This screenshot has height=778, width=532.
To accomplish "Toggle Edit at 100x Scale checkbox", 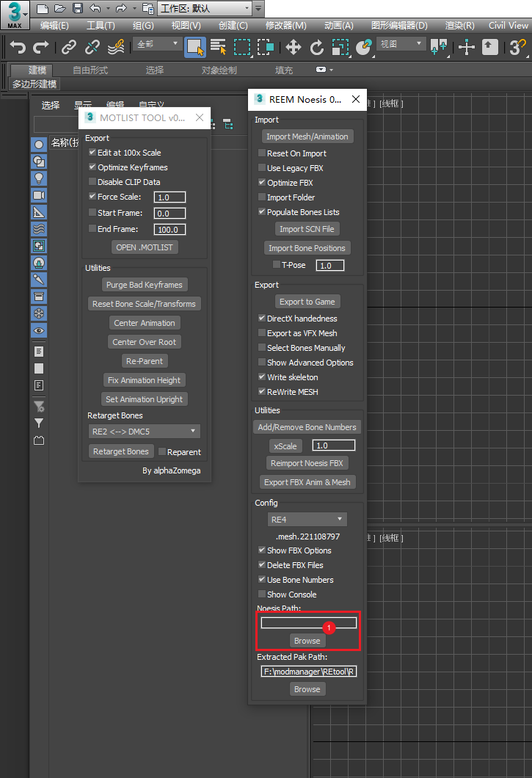I will [92, 153].
